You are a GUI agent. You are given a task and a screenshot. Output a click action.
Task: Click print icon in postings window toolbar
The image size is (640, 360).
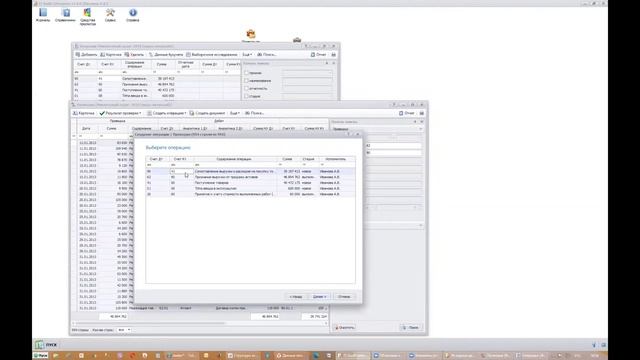point(422,113)
